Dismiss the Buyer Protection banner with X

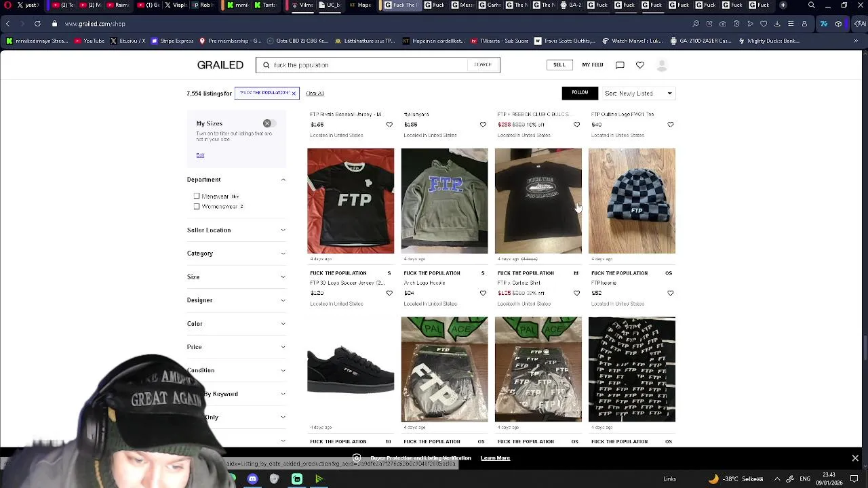tap(855, 458)
